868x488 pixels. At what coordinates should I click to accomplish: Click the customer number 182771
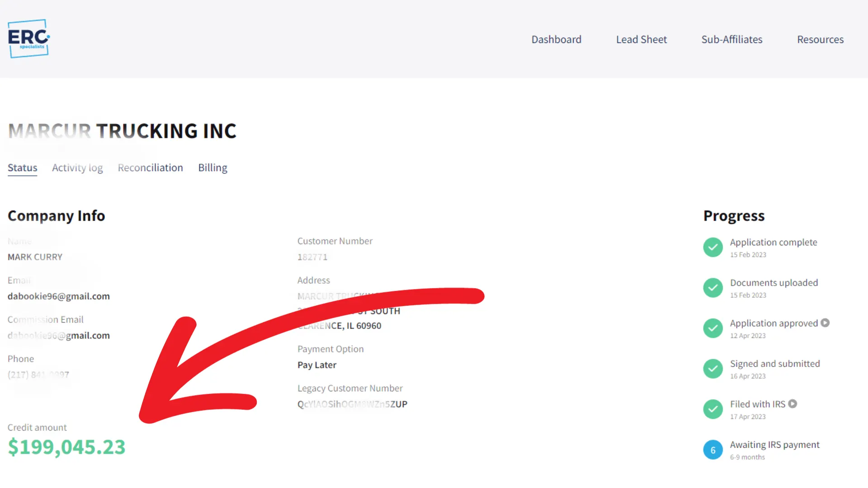pos(312,257)
